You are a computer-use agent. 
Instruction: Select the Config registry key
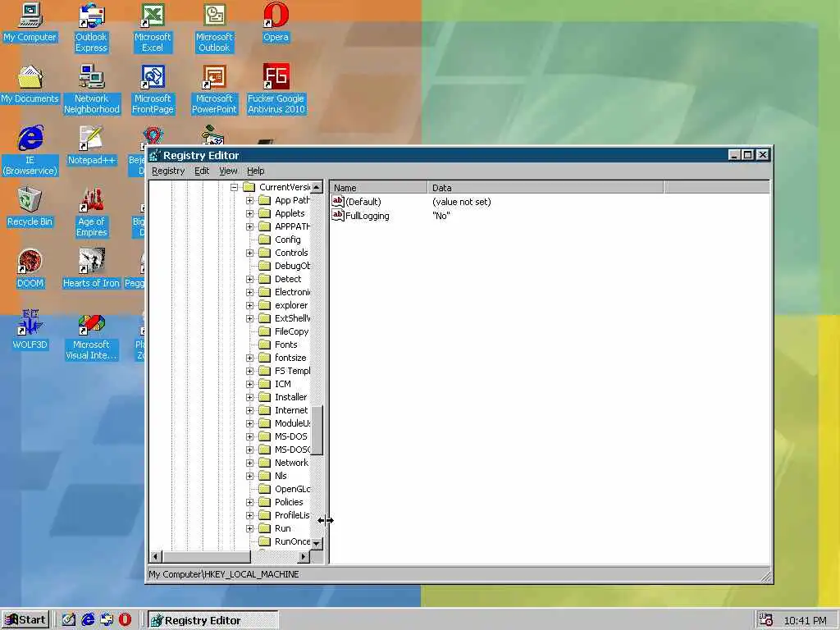coord(288,240)
